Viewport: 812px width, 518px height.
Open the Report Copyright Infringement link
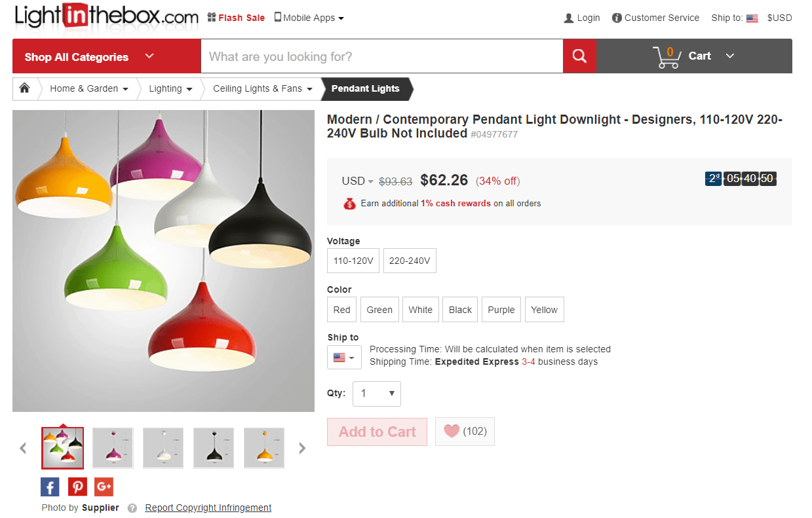pyautogui.click(x=208, y=508)
